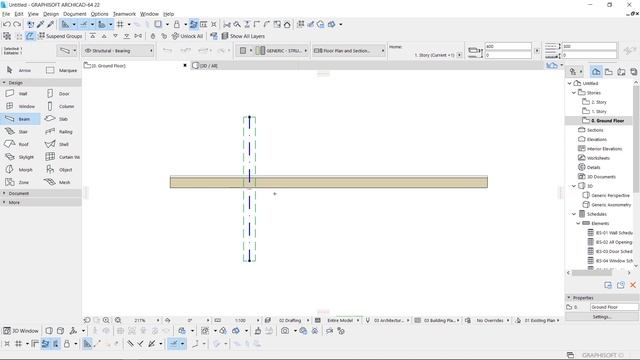
Task: Select the Slab tool
Action: click(57, 119)
